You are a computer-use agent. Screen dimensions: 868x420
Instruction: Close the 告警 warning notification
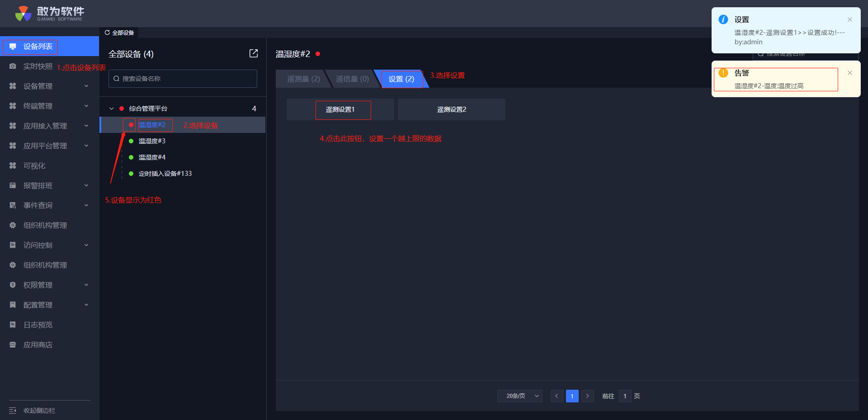click(x=850, y=73)
